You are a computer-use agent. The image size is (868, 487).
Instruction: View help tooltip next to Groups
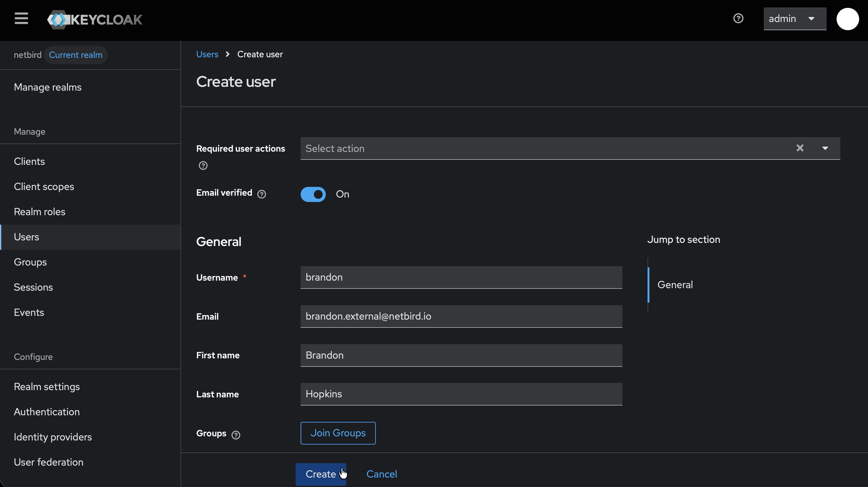(x=235, y=434)
